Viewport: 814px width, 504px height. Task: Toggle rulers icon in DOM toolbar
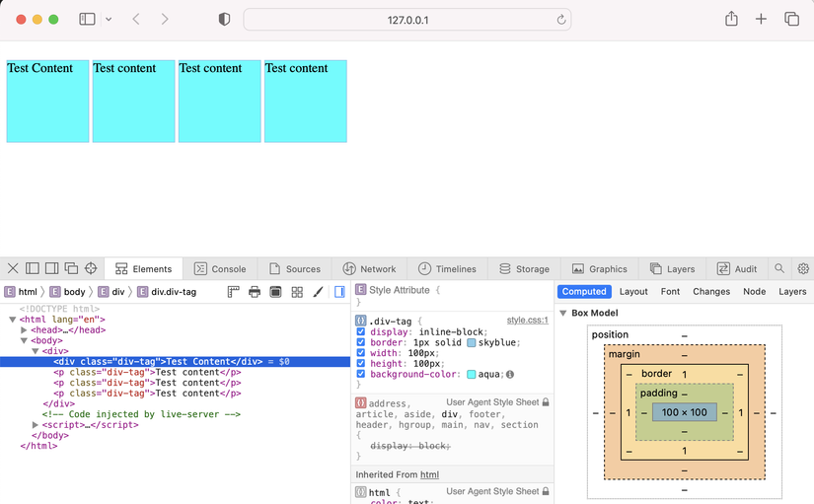tap(234, 292)
